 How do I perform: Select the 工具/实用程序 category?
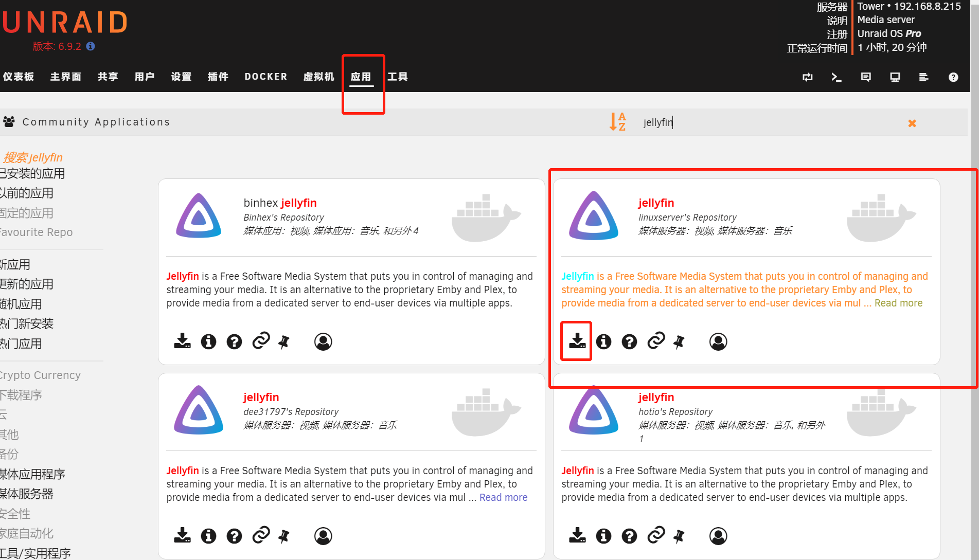pyautogui.click(x=35, y=553)
